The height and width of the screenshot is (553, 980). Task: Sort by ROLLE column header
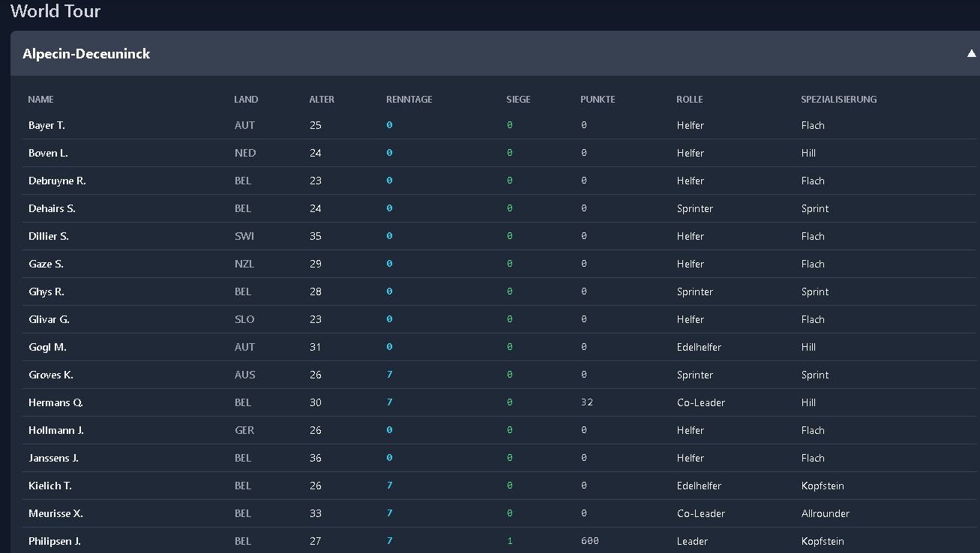click(x=689, y=100)
